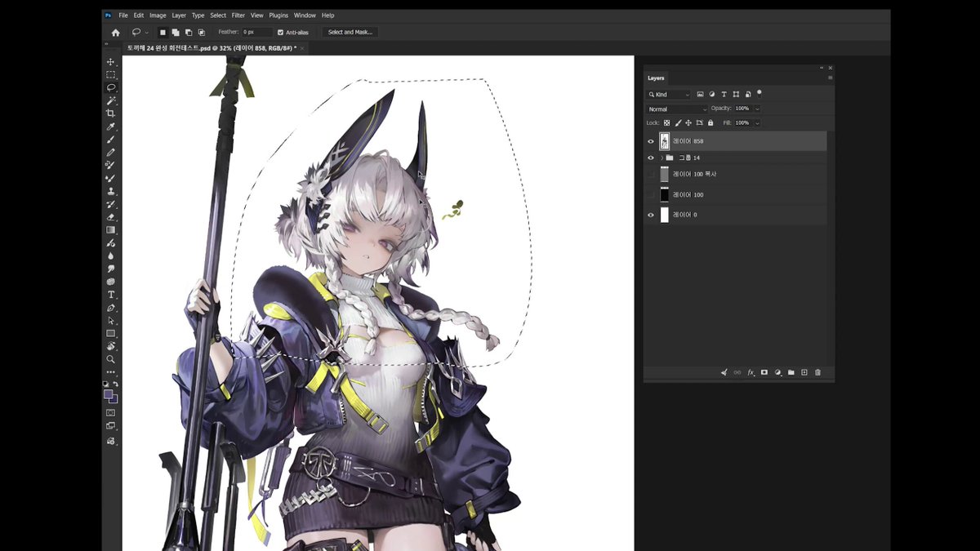Pick the Eyedropper tool
The image size is (980, 551).
(110, 127)
